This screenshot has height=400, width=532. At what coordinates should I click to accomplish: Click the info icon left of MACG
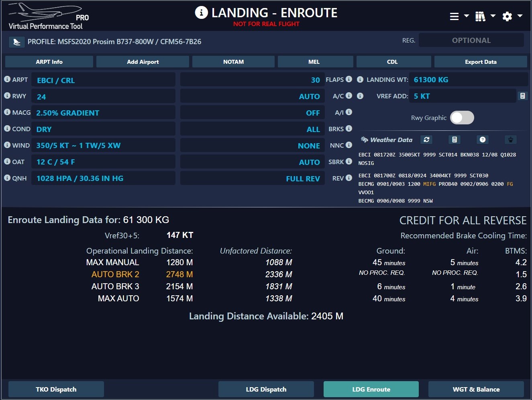[x=7, y=112]
